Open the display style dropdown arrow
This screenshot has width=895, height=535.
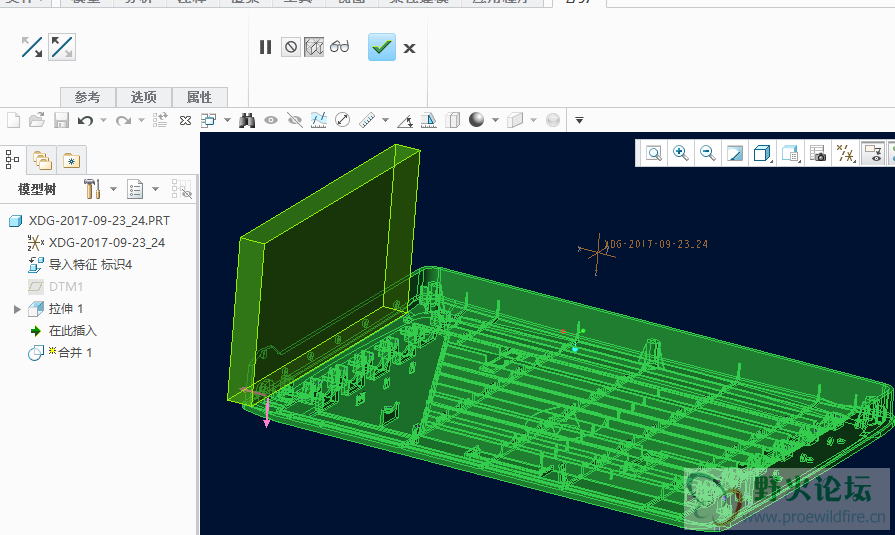pyautogui.click(x=495, y=120)
